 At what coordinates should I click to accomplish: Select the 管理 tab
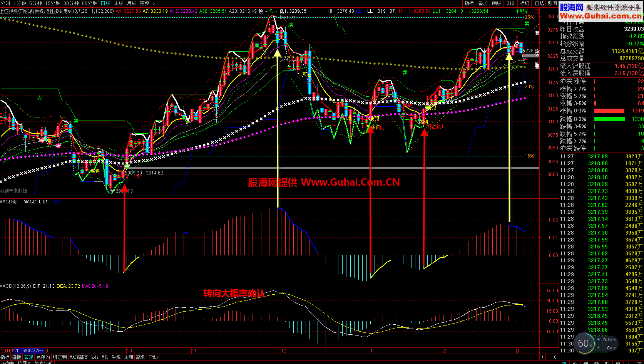click(28, 357)
